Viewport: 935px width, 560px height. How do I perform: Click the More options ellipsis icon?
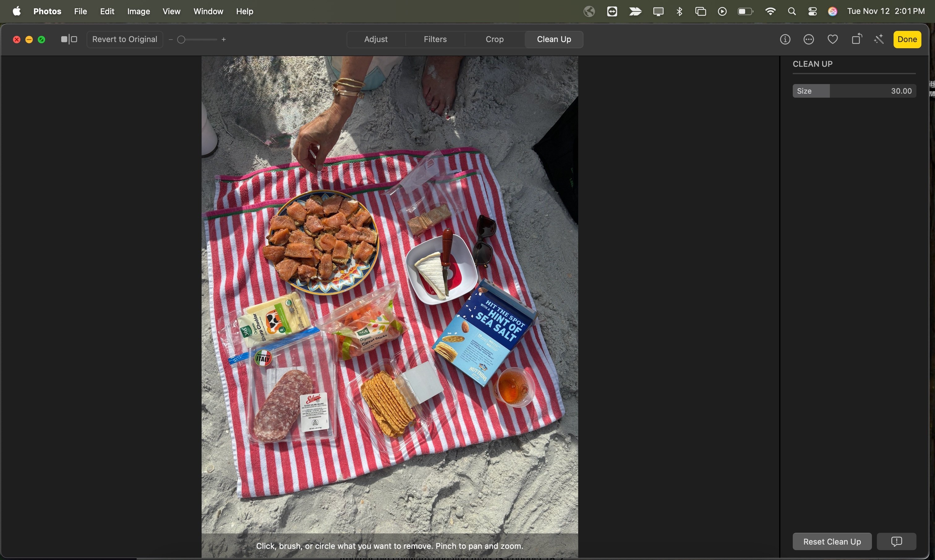click(x=809, y=40)
